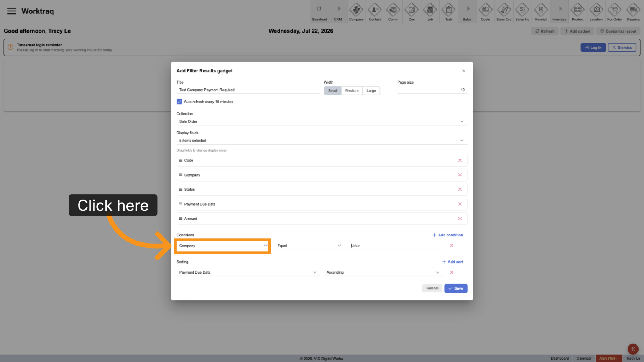
Task: Open the Doc module icon
Action: (x=411, y=11)
